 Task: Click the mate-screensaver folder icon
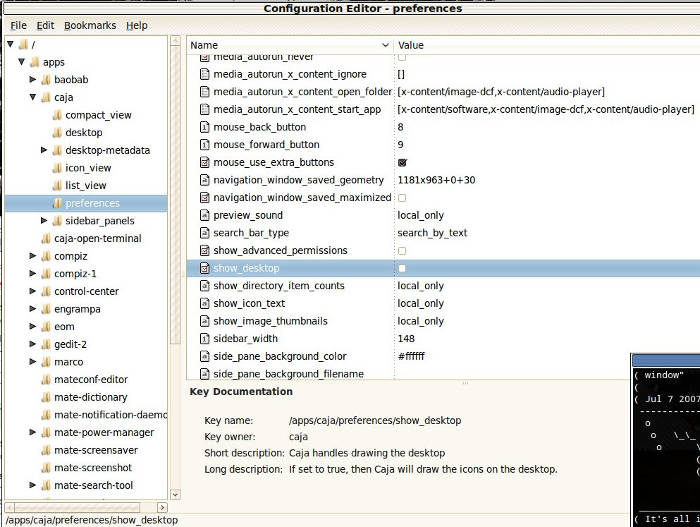coord(46,450)
